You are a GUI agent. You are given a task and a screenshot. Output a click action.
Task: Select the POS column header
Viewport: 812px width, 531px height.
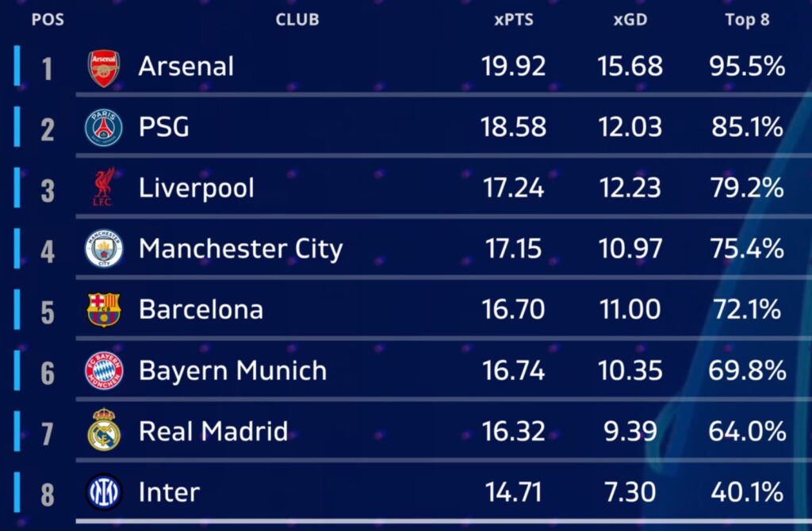[x=48, y=20]
